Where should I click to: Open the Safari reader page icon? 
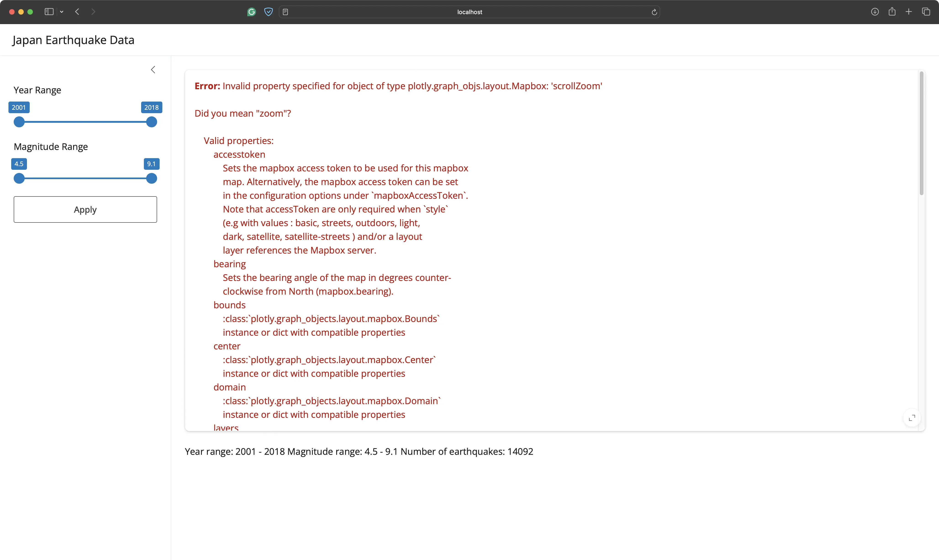coord(285,12)
